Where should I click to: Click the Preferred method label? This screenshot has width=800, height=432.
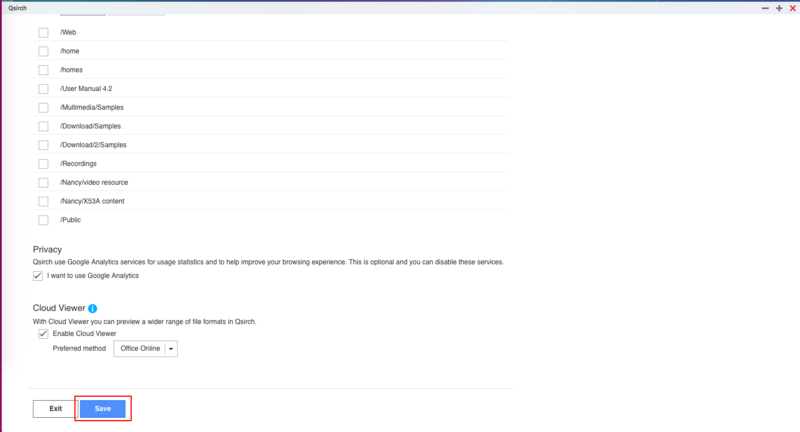[x=79, y=348]
